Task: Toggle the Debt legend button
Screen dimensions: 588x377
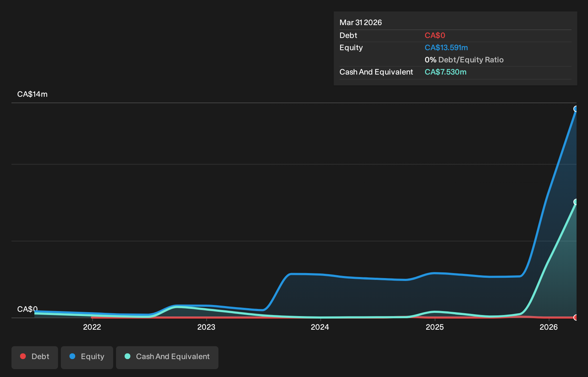Action: tap(35, 357)
